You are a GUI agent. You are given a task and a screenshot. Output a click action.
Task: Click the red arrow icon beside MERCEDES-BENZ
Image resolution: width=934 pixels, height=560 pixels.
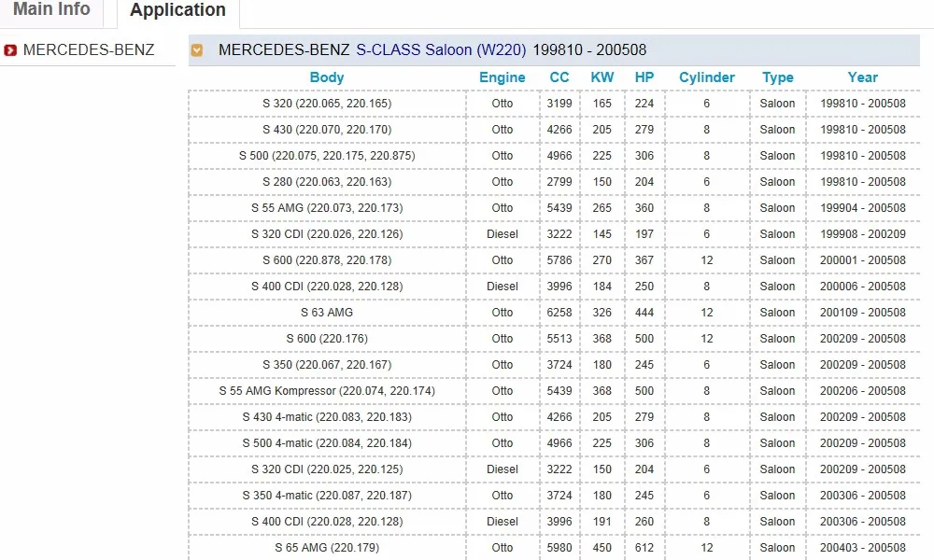10,50
